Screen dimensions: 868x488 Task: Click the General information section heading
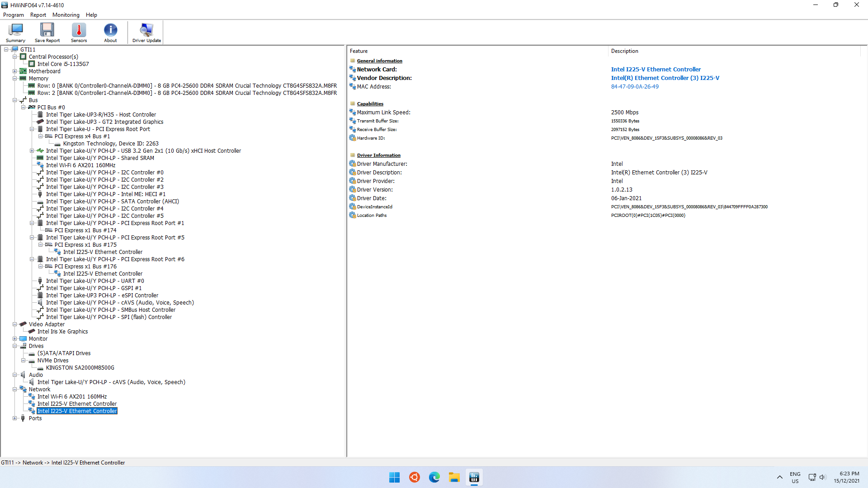point(379,61)
